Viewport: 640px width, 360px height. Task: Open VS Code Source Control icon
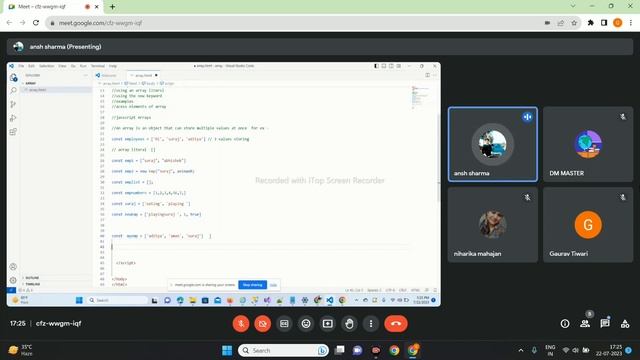13,104
